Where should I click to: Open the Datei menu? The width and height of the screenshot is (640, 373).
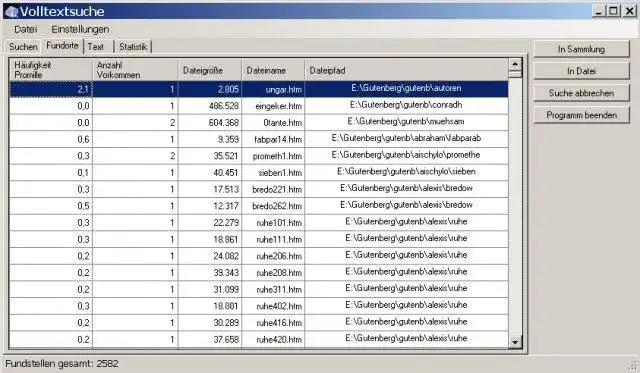pos(25,29)
